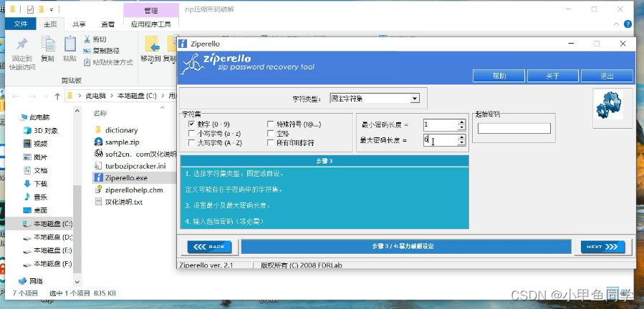
Task: Open 视频 in navigation pane
Action: [40, 144]
